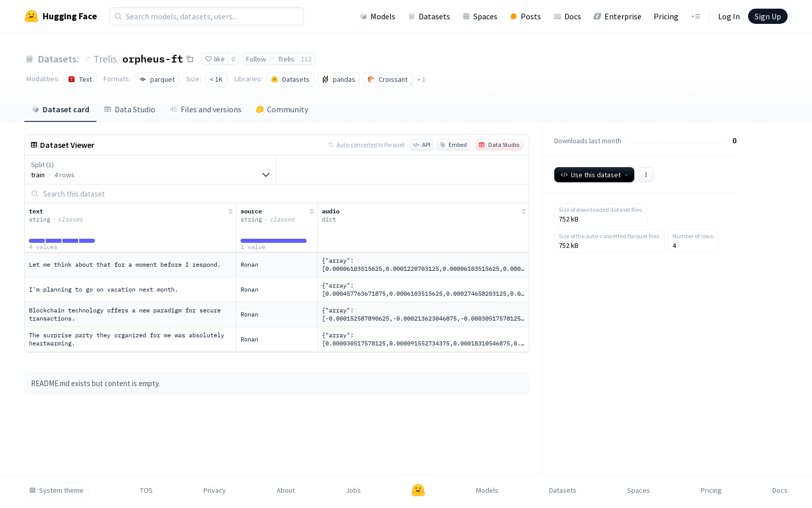The width and height of the screenshot is (812, 508).
Task: Go to Models in top navigation
Action: (x=378, y=16)
